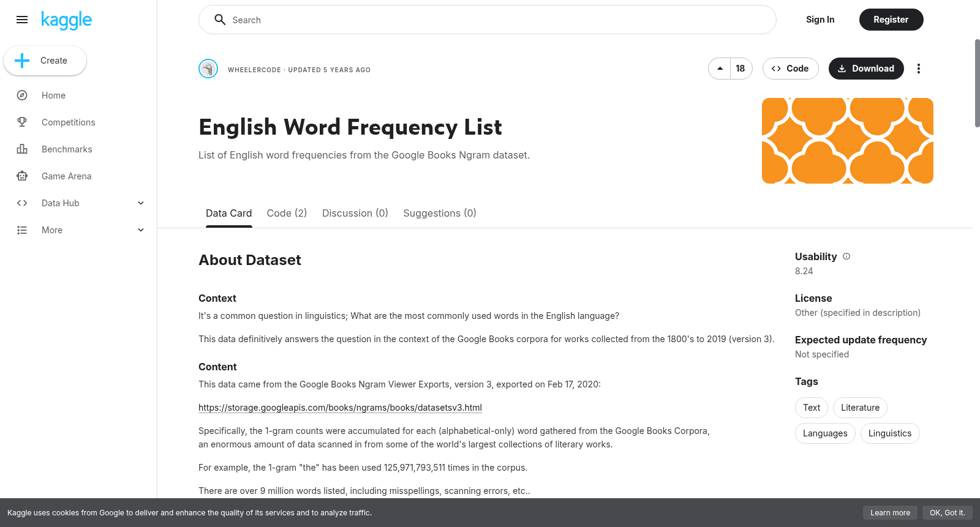
Task: Download the dataset
Action: coord(866,69)
